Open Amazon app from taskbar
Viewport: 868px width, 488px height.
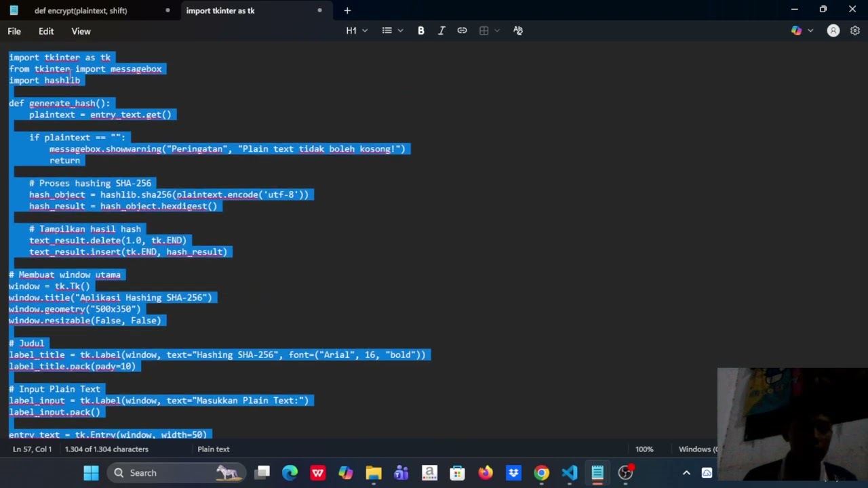429,472
